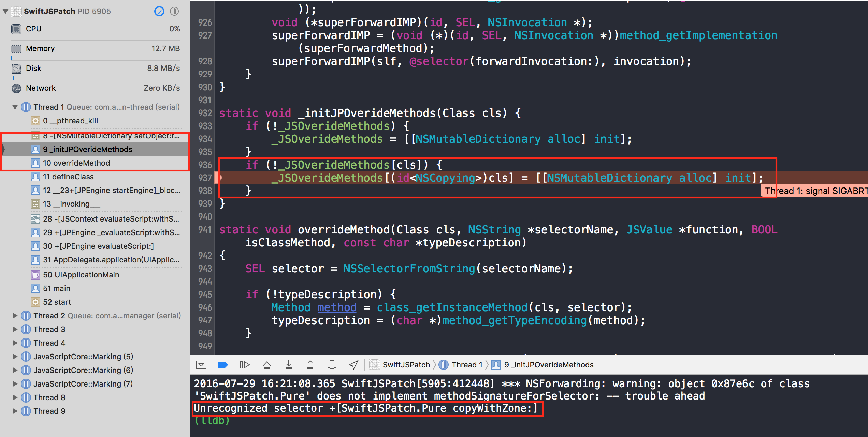The width and height of the screenshot is (868, 437).
Task: Expand Thread 2 to show its stack frames
Action: pos(15,315)
